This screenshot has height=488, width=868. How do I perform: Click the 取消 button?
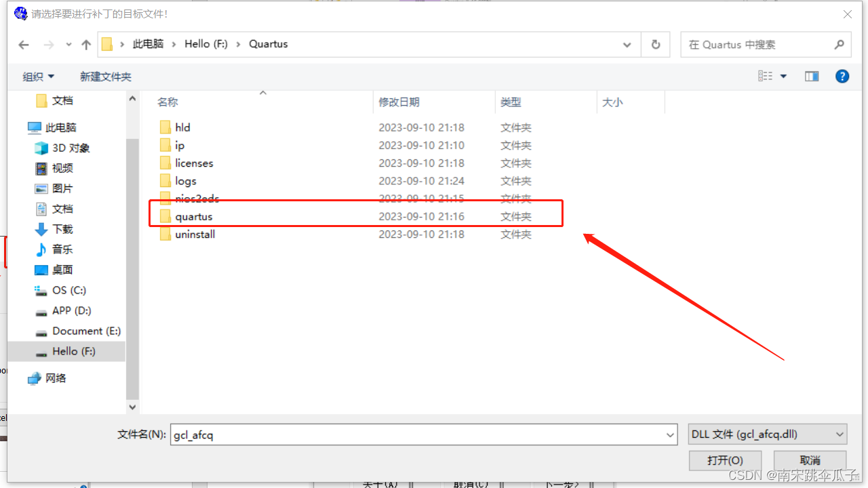pos(810,460)
